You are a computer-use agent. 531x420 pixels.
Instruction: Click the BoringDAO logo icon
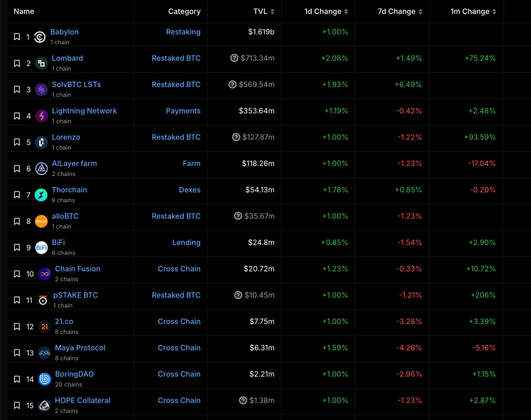(45, 379)
